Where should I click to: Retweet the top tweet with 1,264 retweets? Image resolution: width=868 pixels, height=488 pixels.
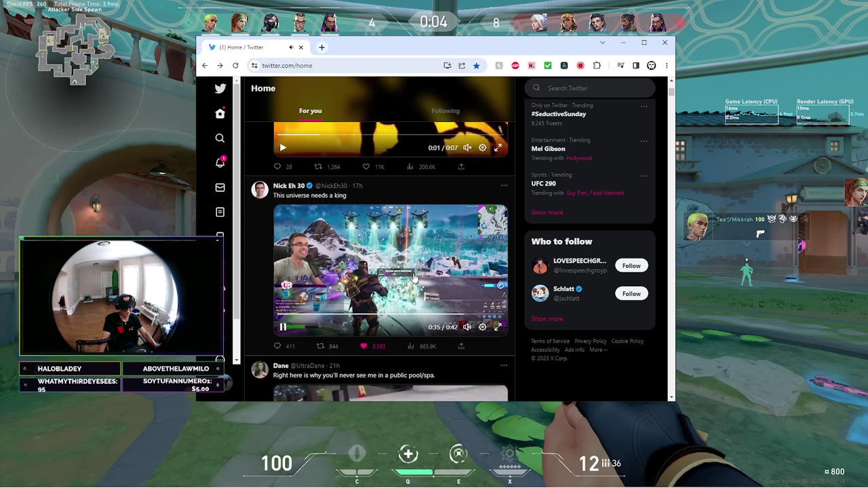pos(318,167)
